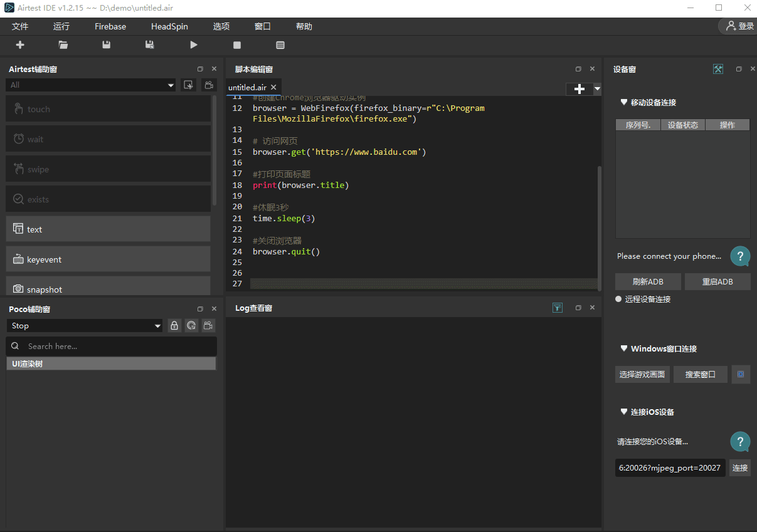Open the 选项 menu
Viewport: 757px width, 532px height.
(221, 26)
